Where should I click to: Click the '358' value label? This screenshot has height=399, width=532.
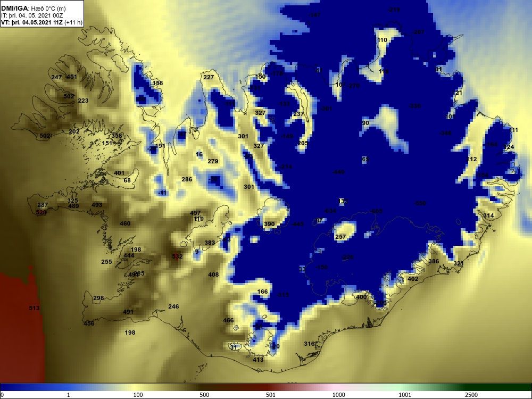(x=117, y=136)
